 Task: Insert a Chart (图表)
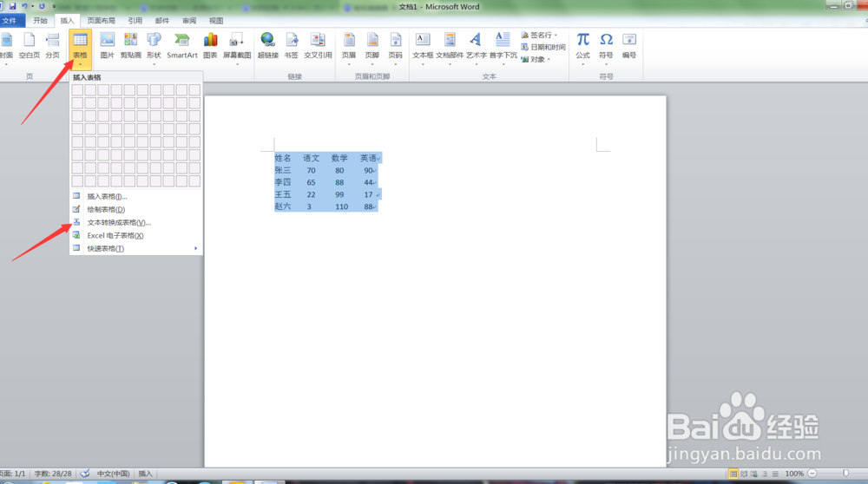tap(210, 46)
